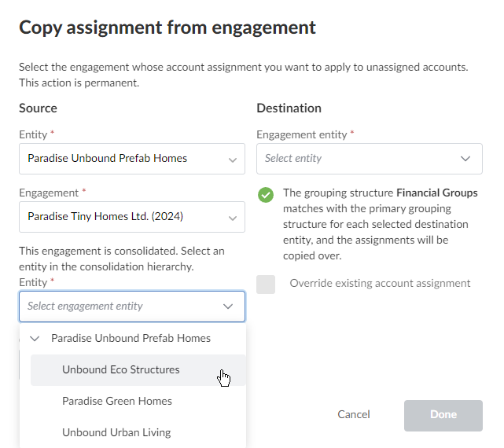Click the chevron in the Paradise Tiny Homes field
504x448 pixels.
233,218
